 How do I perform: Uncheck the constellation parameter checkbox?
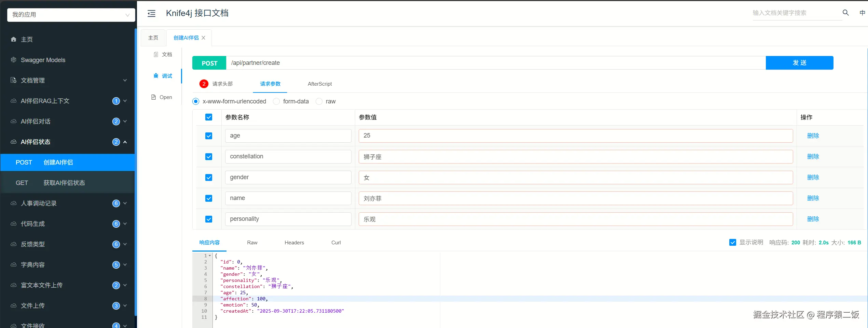click(209, 157)
